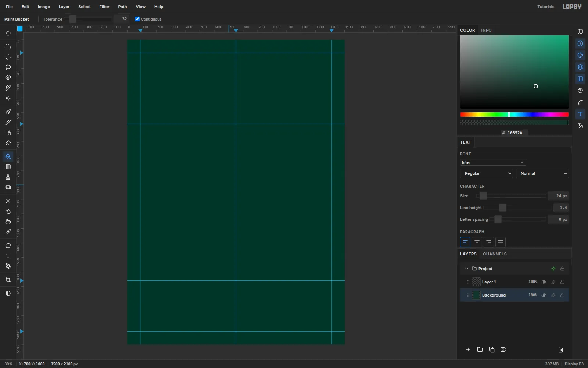588x368 pixels.
Task: Open the Paths panel curve icon
Action: click(580, 102)
